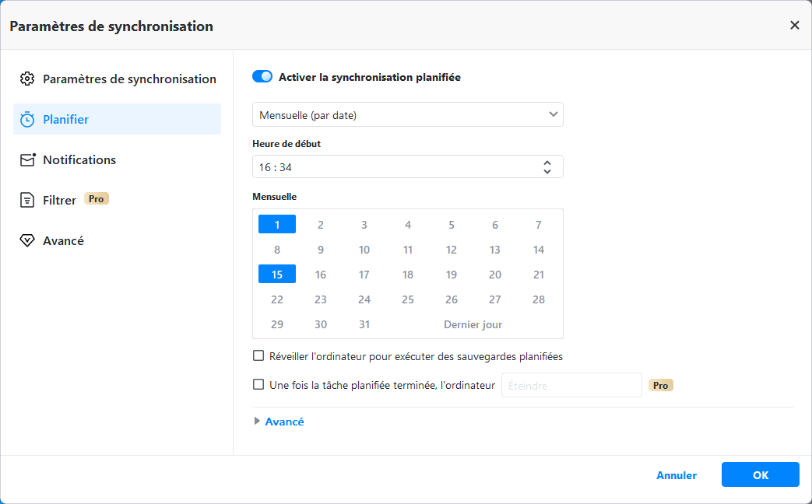Click the diamond icon next to Avancé
812x504 pixels.
click(x=27, y=240)
